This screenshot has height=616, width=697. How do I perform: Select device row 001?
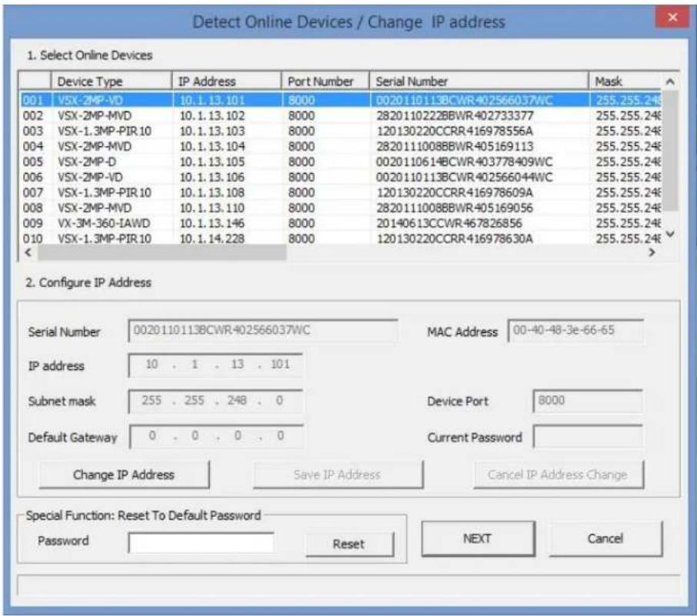click(x=341, y=100)
